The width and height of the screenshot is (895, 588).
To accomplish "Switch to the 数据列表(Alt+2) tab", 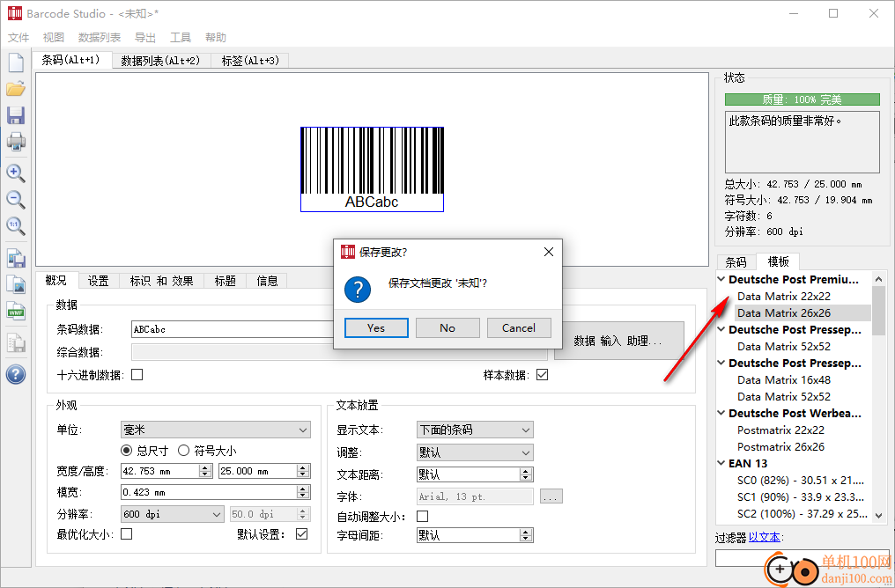I will coord(161,61).
